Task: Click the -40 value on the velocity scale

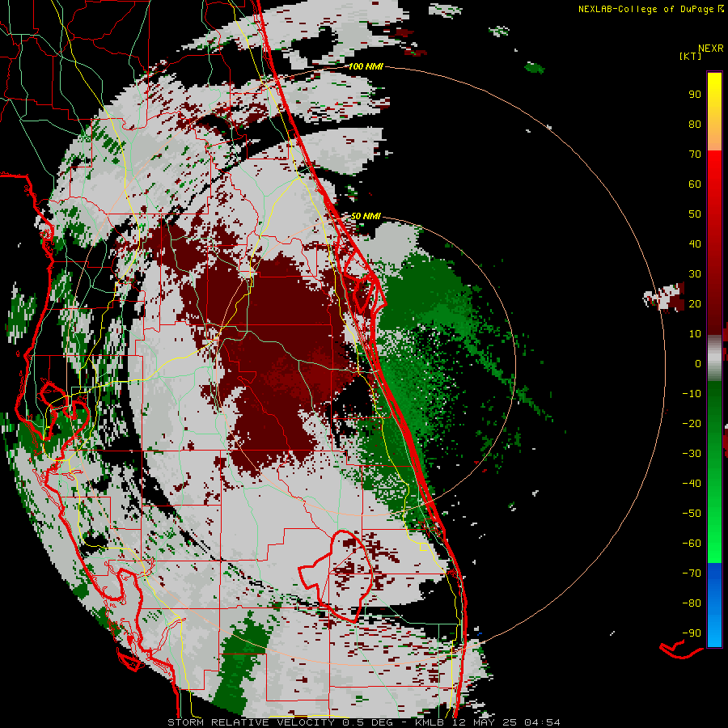Action: (x=692, y=484)
